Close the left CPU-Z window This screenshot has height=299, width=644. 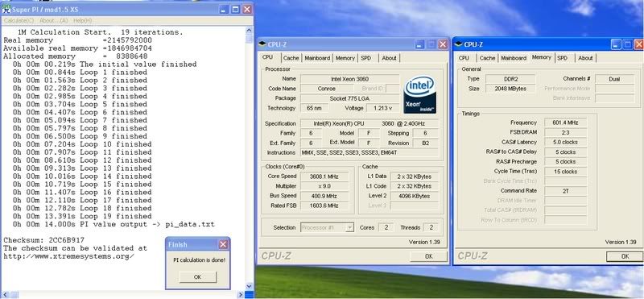tap(442, 44)
